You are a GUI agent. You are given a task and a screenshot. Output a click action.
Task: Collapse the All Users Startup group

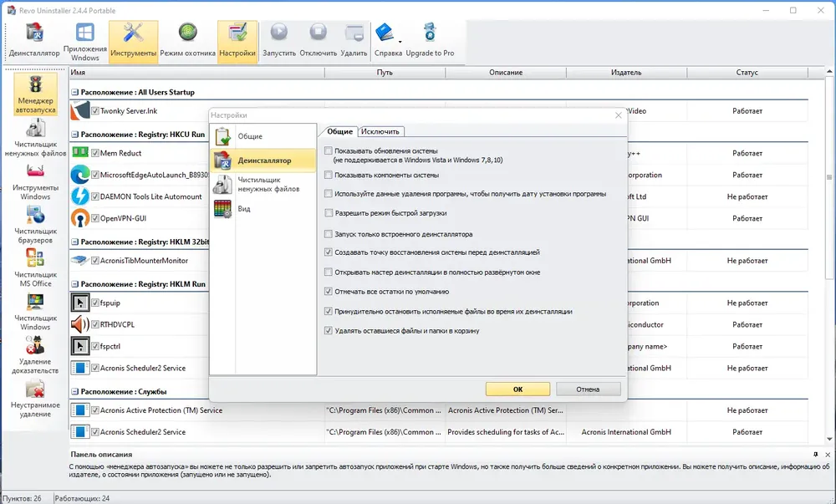pyautogui.click(x=75, y=92)
